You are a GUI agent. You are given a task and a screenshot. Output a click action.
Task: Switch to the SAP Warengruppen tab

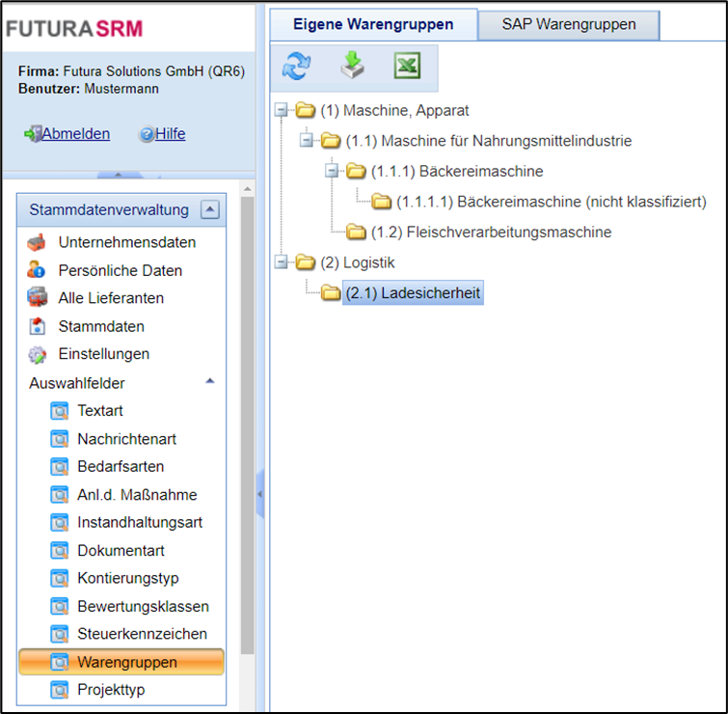coord(568,25)
